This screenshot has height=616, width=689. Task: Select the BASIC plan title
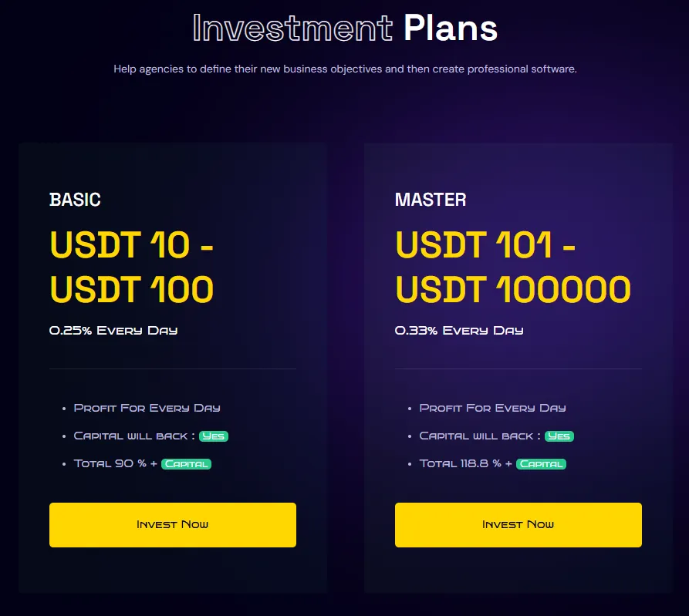(75, 200)
